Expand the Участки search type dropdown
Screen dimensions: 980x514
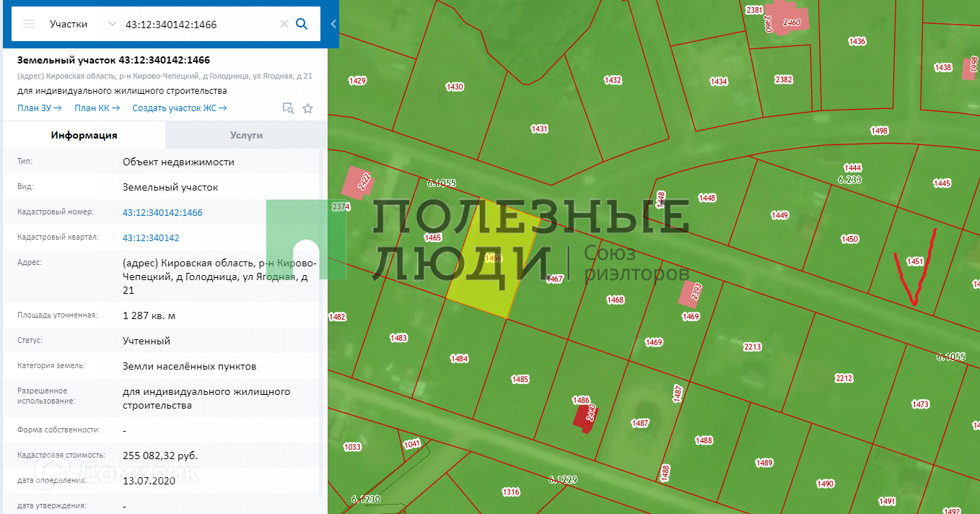click(x=82, y=24)
